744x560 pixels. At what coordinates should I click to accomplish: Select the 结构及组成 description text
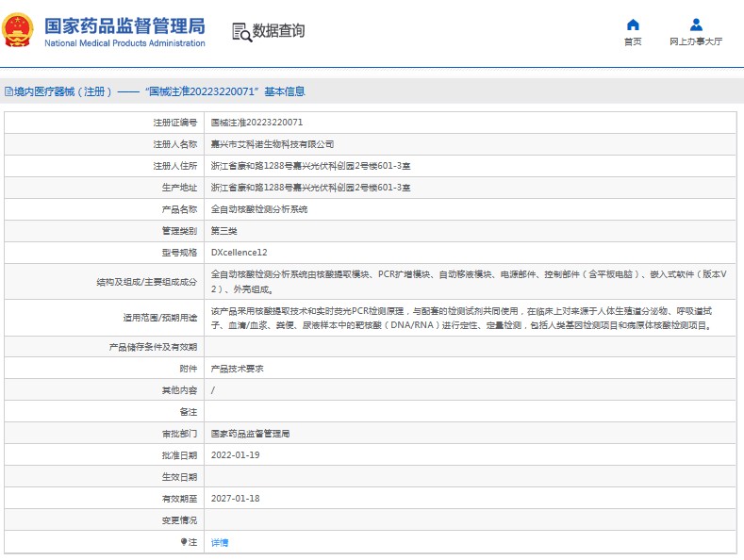tap(469, 282)
